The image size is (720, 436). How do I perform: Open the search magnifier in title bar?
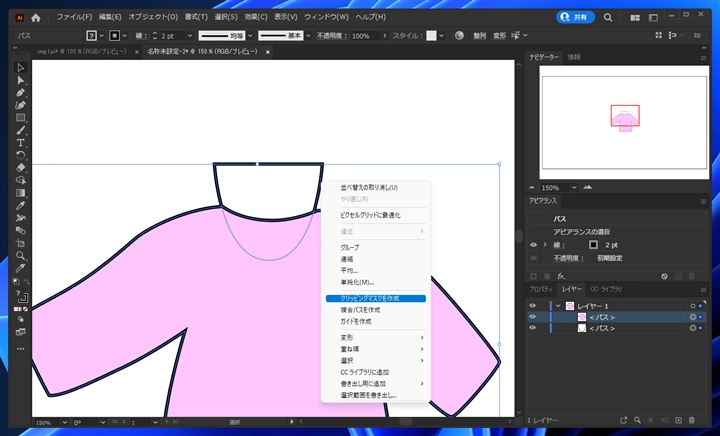click(x=608, y=17)
